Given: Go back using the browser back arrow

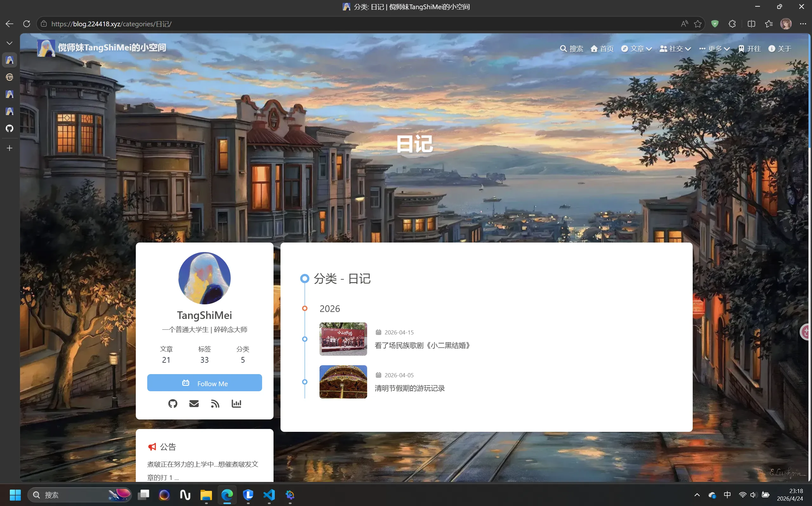Looking at the screenshot, I should click(x=10, y=24).
